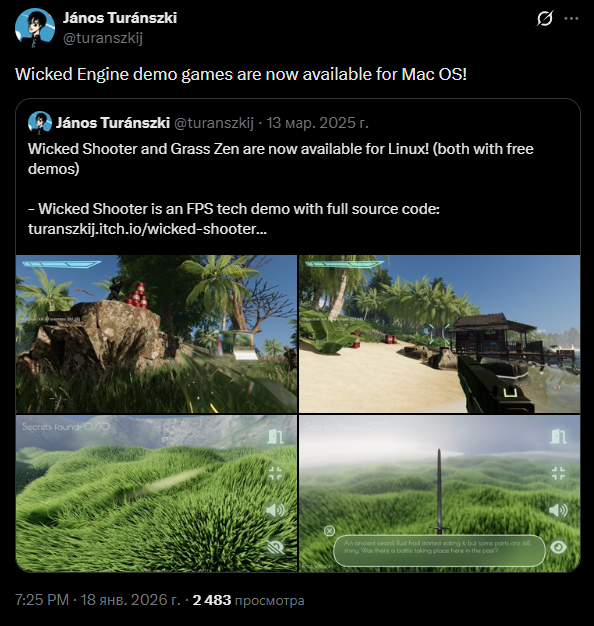
Task: Mute sound via speaker icon in grass hills image
Action: [x=275, y=510]
